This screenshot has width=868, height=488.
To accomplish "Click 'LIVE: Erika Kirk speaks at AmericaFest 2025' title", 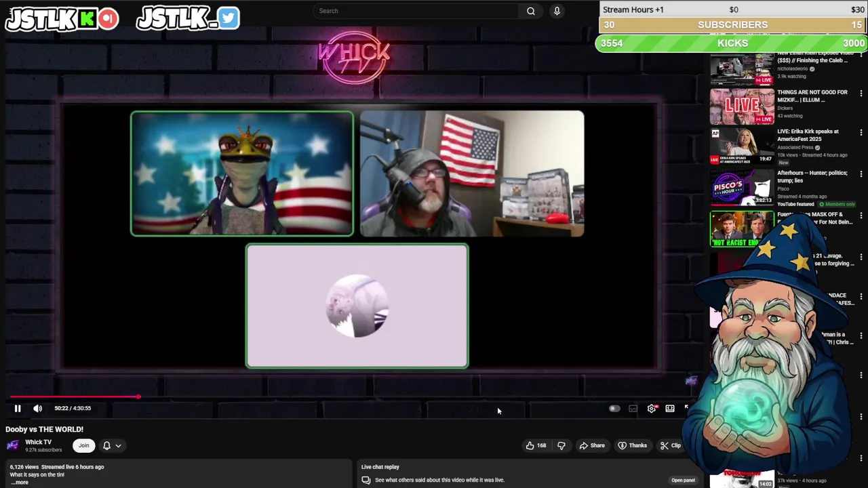I will tap(808, 136).
